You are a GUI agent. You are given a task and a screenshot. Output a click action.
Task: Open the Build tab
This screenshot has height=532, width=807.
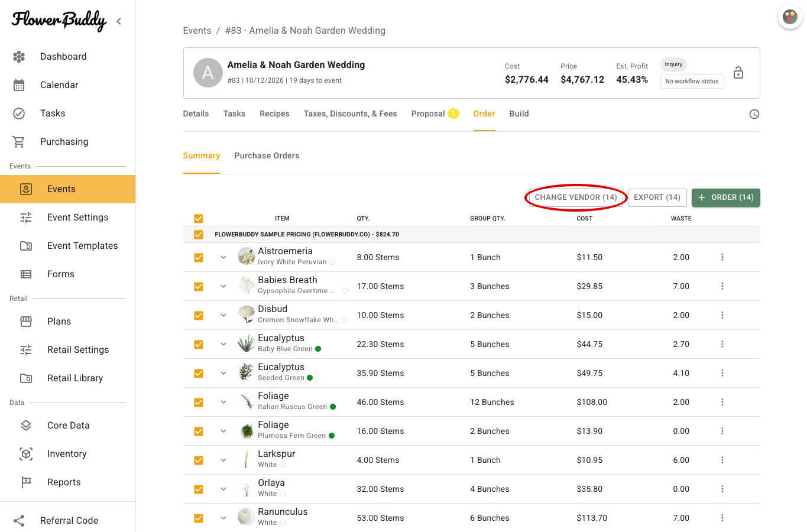coord(519,113)
